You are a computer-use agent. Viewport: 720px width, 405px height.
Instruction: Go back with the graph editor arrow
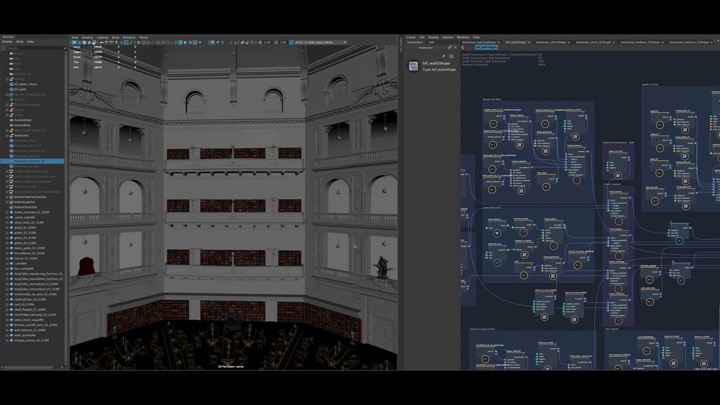pyautogui.click(x=463, y=47)
